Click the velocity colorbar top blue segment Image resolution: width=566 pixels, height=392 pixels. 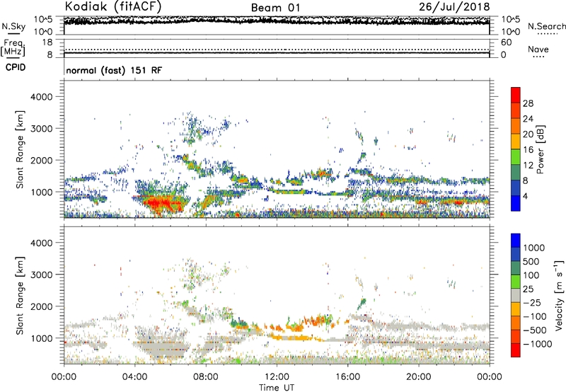tap(516, 241)
